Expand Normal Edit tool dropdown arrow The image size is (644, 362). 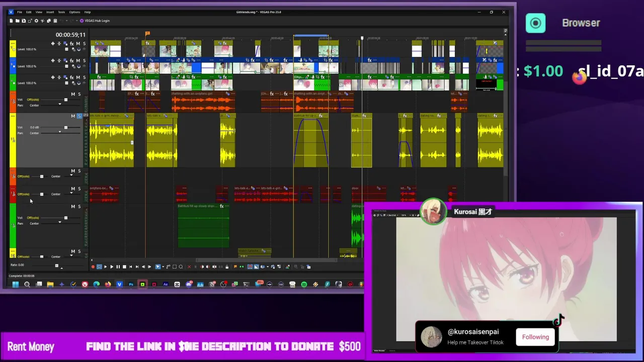[x=163, y=266]
